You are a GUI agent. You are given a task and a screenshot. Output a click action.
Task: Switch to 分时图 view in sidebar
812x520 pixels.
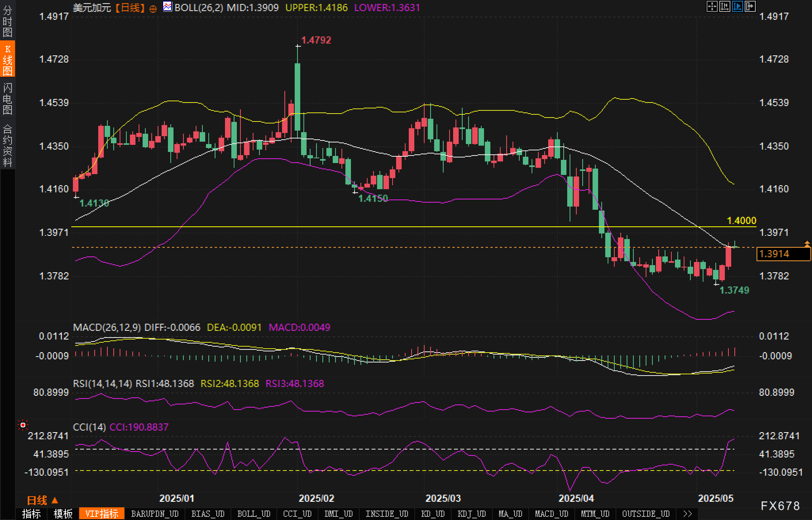(x=8, y=21)
